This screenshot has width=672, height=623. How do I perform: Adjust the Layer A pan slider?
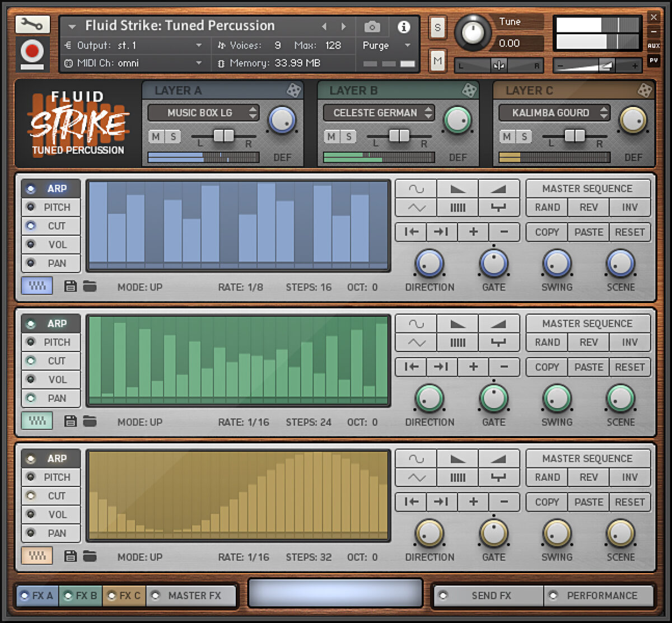pos(223,136)
